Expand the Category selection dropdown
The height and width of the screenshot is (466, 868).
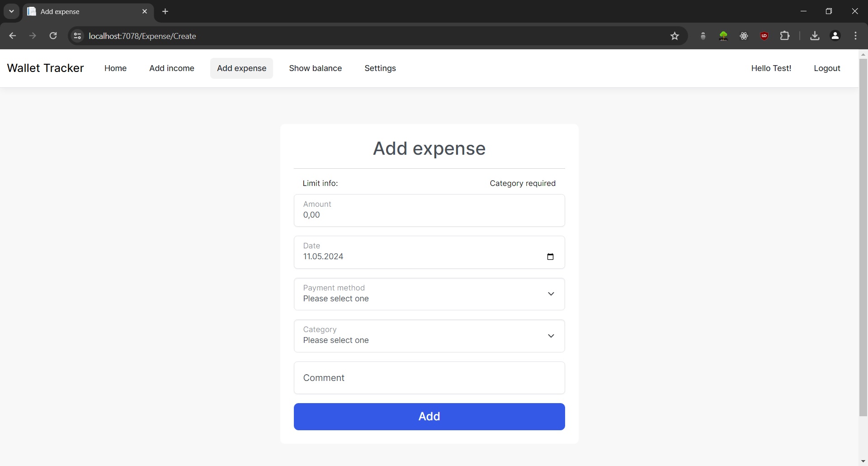click(551, 336)
